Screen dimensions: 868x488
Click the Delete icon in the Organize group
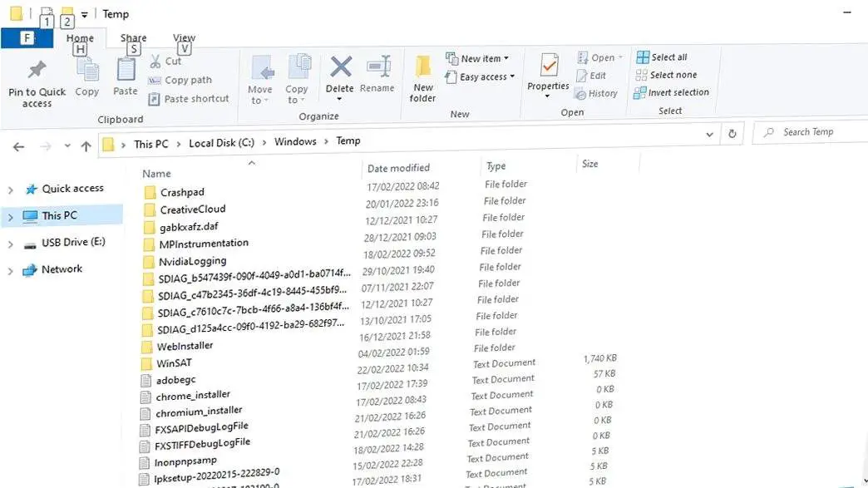tap(339, 75)
